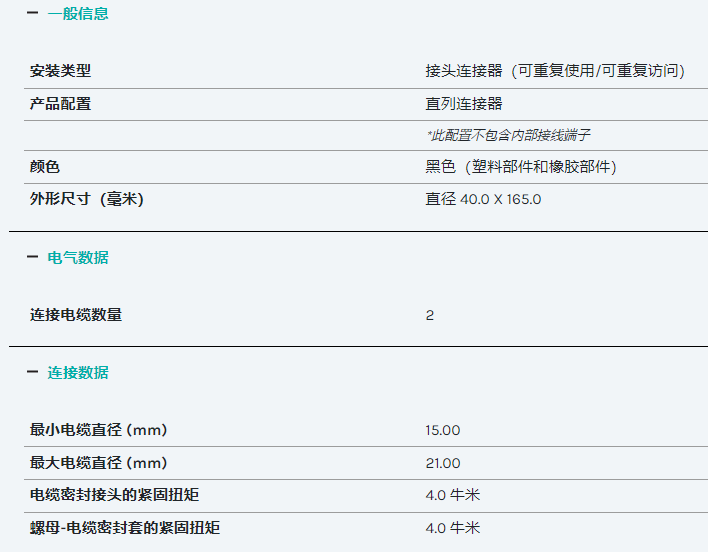Viewport: 708px width, 552px height.
Task: Click the 直径 40.0 X 165.0 value
Action: 483,199
